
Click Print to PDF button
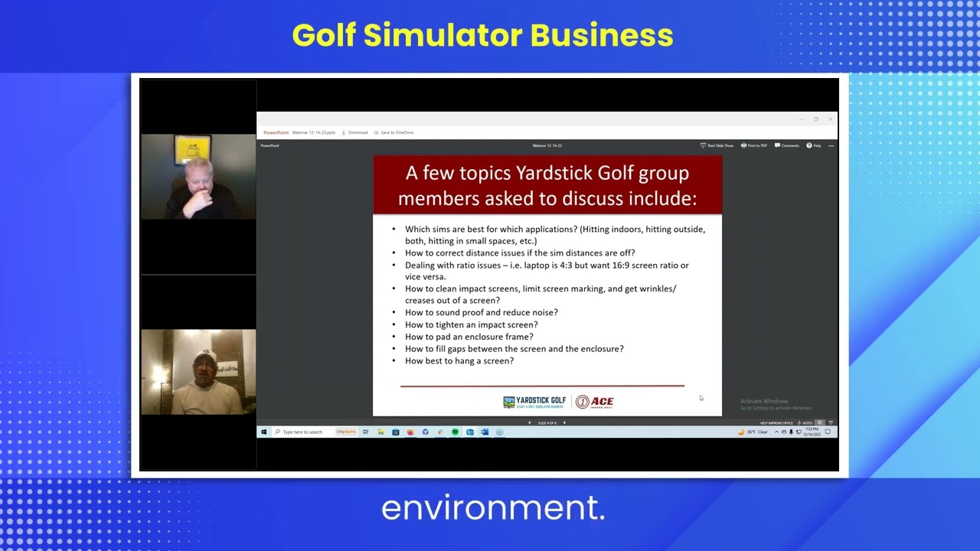(x=754, y=145)
